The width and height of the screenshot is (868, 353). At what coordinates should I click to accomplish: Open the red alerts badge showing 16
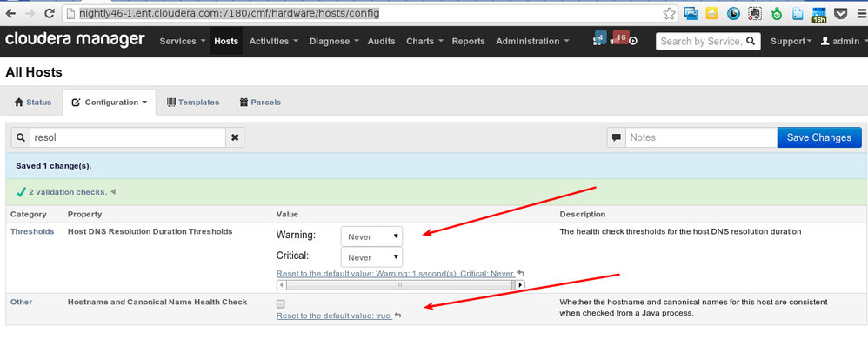point(620,37)
